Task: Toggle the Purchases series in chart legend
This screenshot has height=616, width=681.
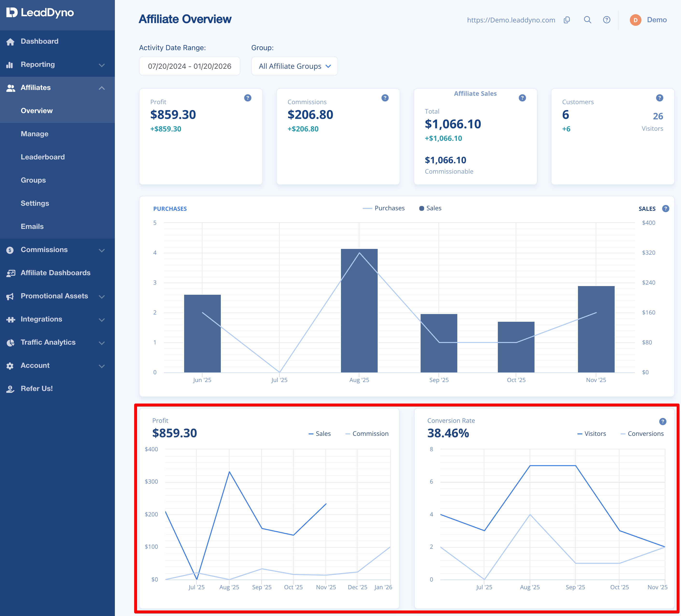Action: point(383,208)
